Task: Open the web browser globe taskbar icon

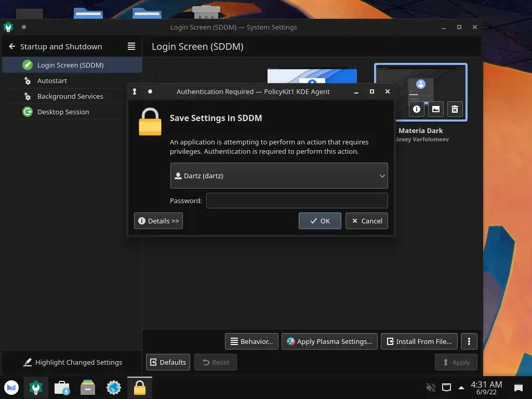Action: [114, 388]
